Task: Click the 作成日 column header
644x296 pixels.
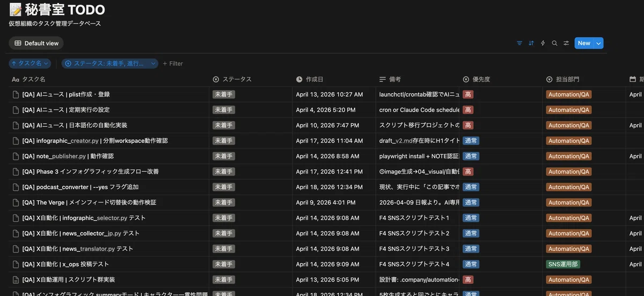Action: tap(310, 79)
